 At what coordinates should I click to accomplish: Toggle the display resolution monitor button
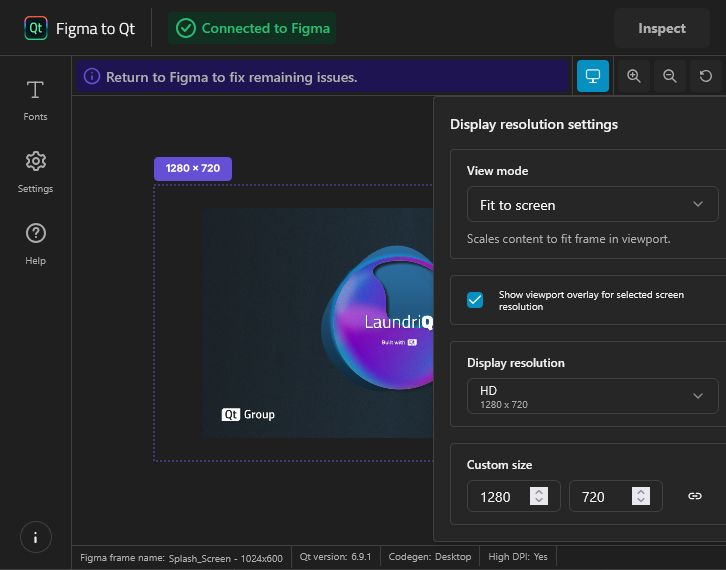592,76
